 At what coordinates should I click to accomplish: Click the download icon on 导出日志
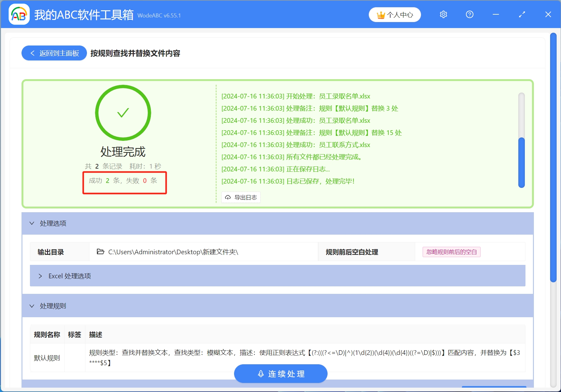click(x=227, y=197)
